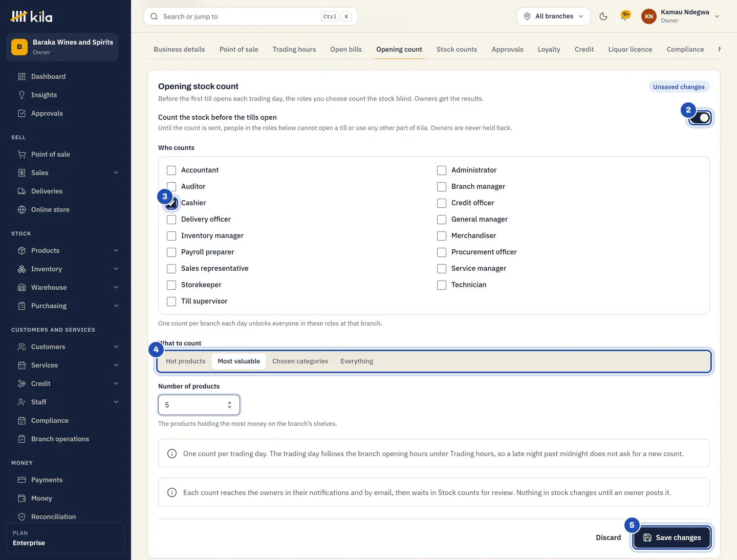Select the Everything count option
Image resolution: width=737 pixels, height=560 pixels.
357,361
